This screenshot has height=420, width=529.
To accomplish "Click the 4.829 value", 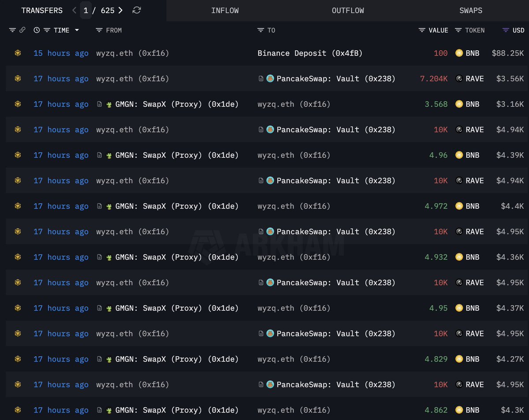I will pos(436,359).
